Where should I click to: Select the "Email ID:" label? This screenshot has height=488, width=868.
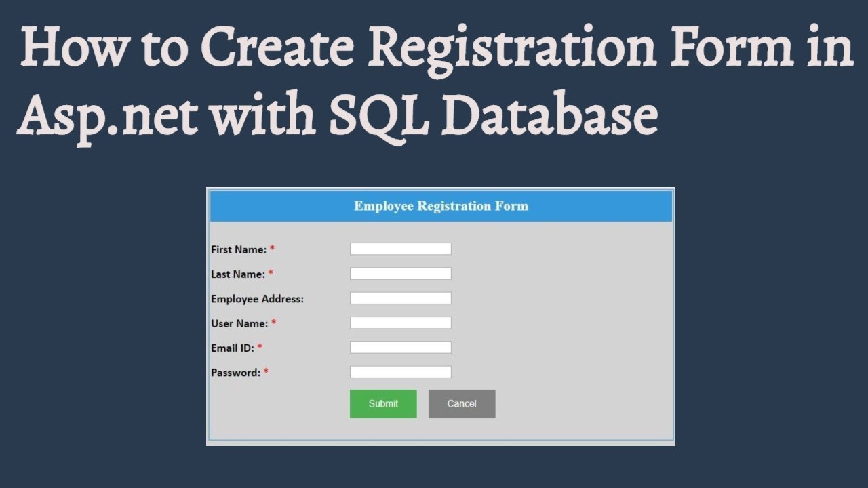pos(233,348)
